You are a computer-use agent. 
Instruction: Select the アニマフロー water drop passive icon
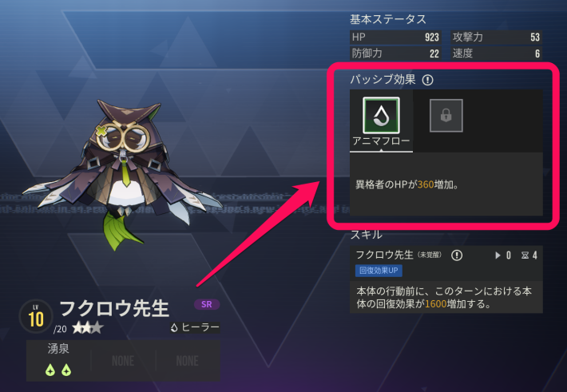pos(381,115)
